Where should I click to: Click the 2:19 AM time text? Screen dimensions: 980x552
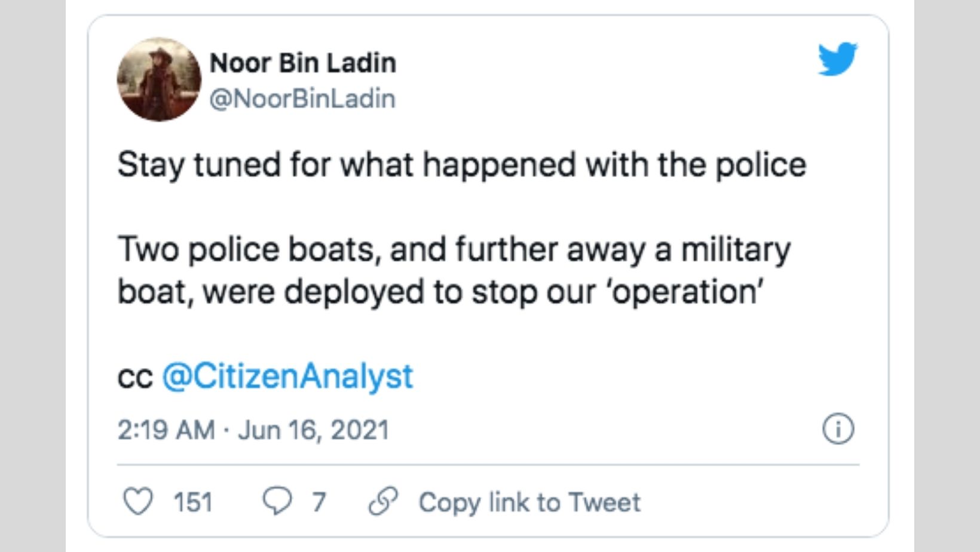[166, 430]
